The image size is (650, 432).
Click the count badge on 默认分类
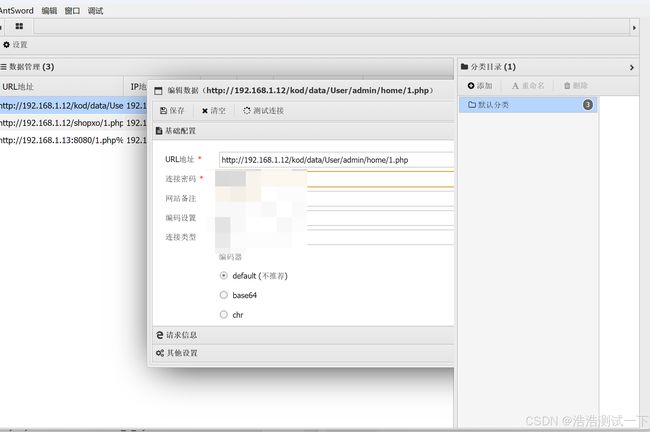pos(587,105)
